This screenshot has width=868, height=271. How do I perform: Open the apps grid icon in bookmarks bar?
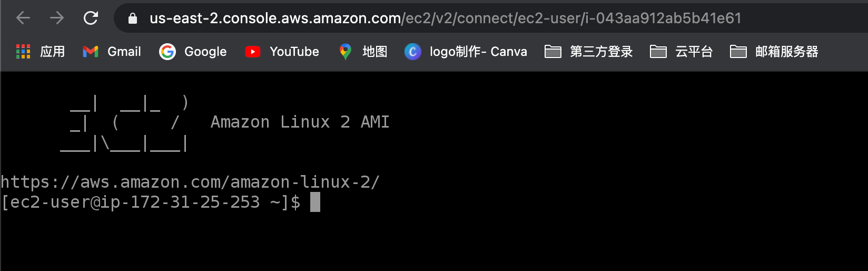point(23,51)
